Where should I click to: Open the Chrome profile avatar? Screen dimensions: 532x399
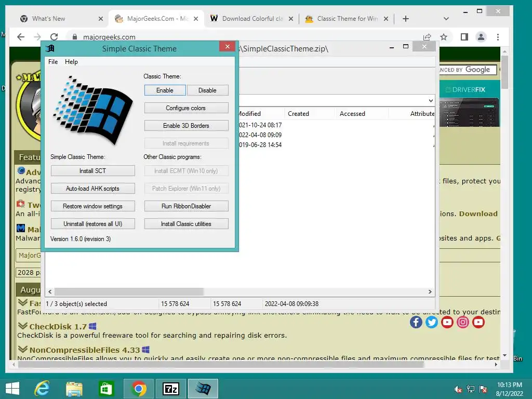pyautogui.click(x=481, y=37)
